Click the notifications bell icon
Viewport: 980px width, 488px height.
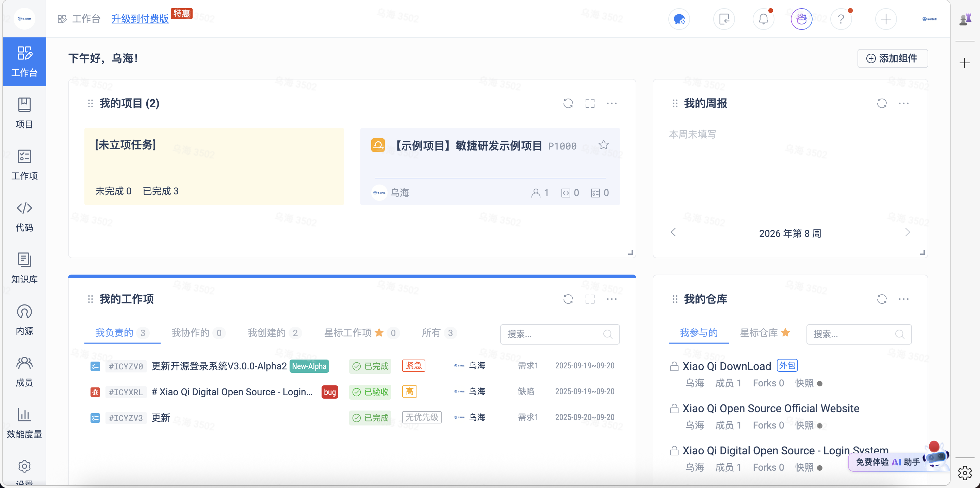point(763,19)
